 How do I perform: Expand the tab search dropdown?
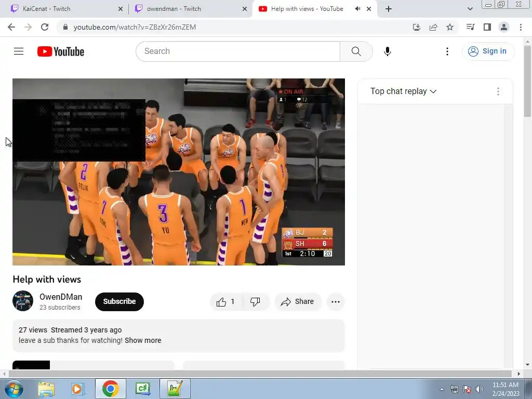click(470, 9)
